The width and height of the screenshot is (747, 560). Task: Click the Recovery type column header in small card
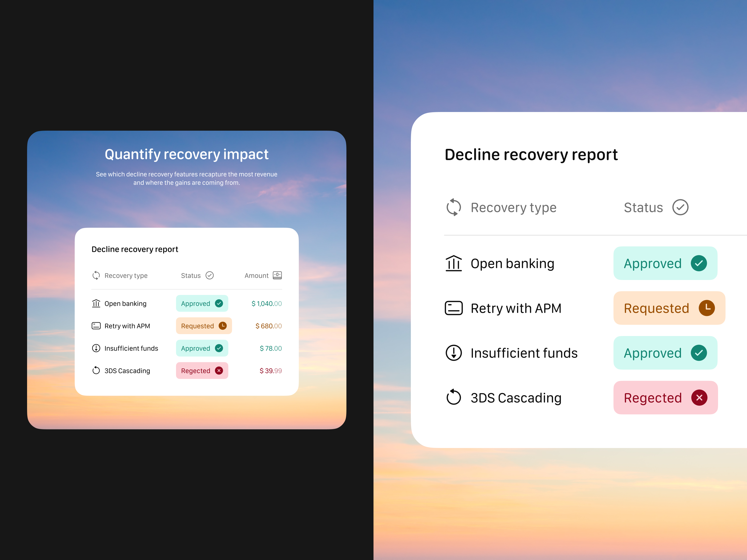click(x=126, y=275)
